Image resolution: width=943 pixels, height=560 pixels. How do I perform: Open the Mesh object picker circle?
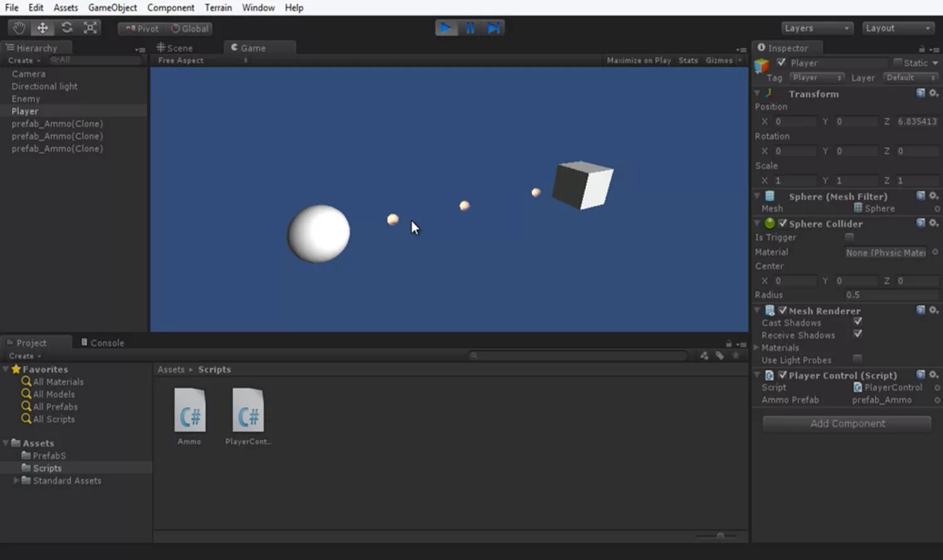coord(937,209)
